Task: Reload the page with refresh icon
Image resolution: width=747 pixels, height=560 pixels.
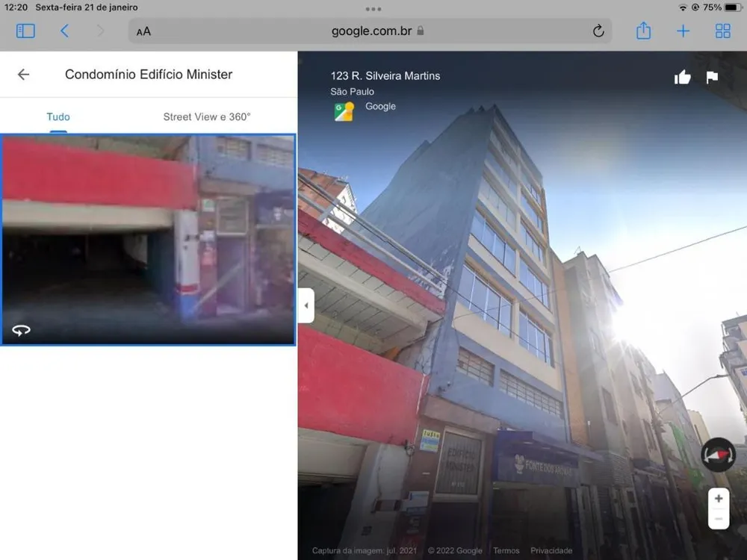Action: point(598,31)
